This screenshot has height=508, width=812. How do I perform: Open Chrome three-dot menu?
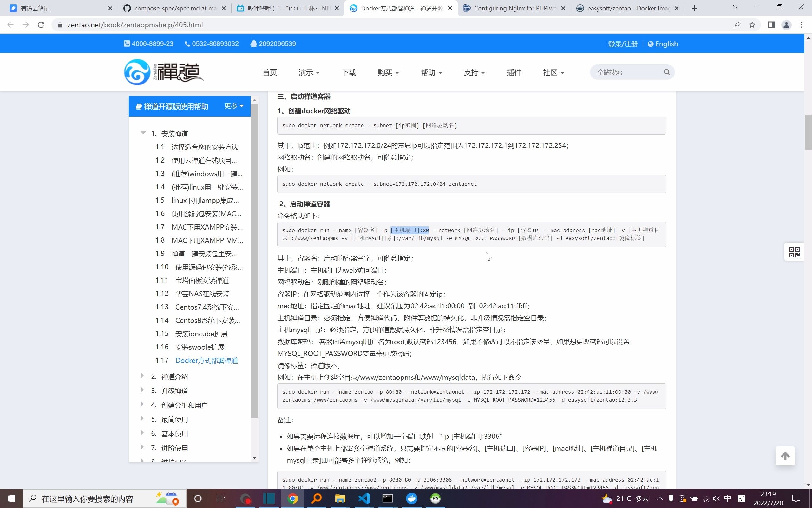click(x=802, y=25)
